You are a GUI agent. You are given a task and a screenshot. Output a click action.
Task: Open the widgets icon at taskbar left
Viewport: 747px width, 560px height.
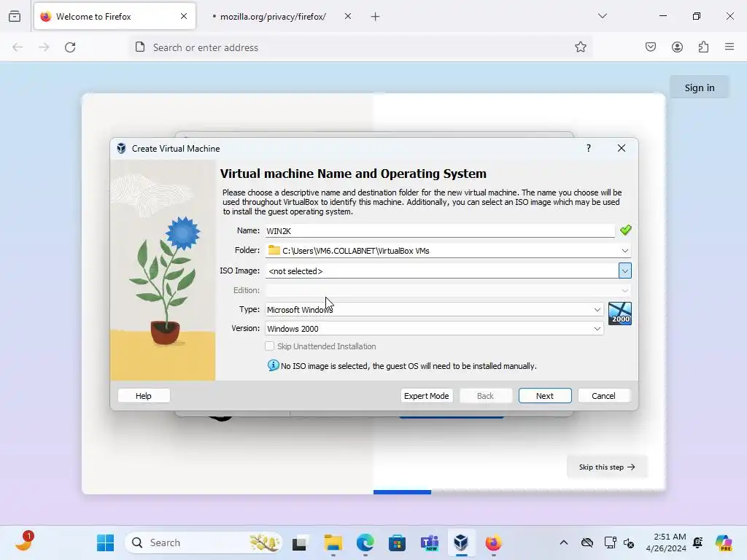pos(24,542)
